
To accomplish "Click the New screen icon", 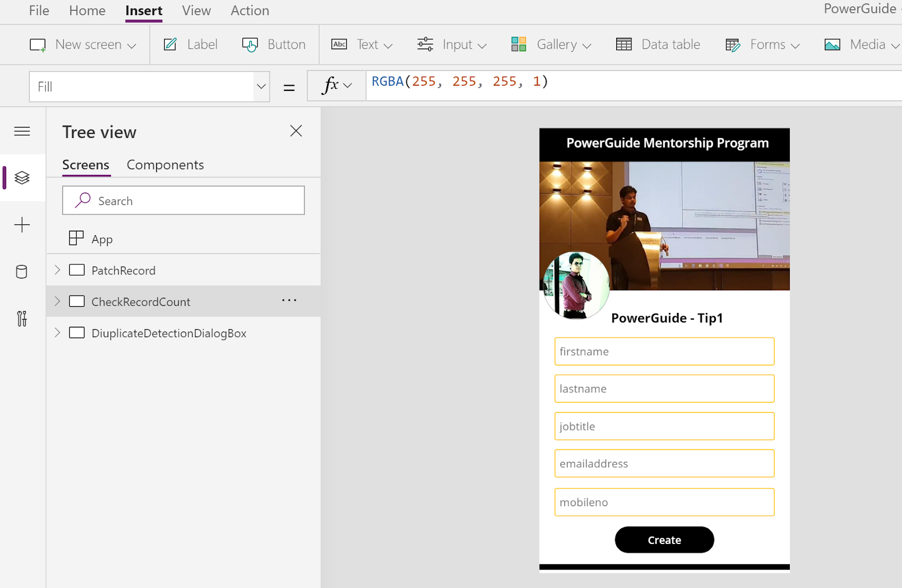I will pyautogui.click(x=38, y=45).
